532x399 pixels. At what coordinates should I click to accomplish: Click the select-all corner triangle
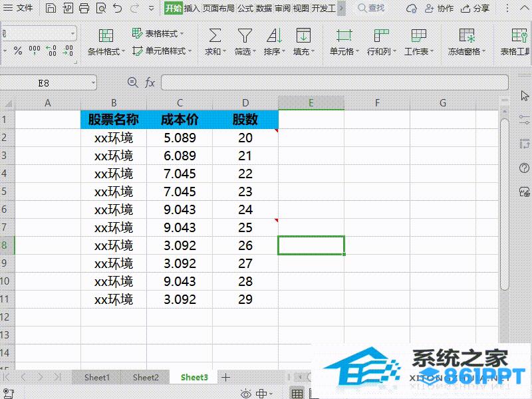[x=8, y=103]
